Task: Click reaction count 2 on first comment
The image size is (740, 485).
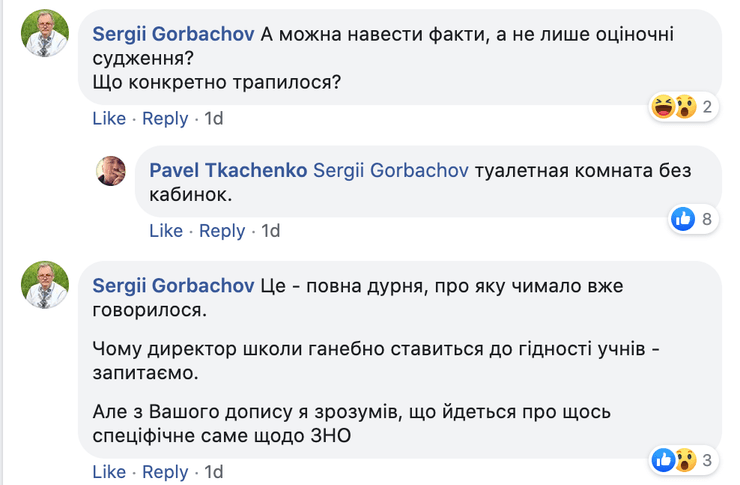Action: pyautogui.click(x=707, y=107)
